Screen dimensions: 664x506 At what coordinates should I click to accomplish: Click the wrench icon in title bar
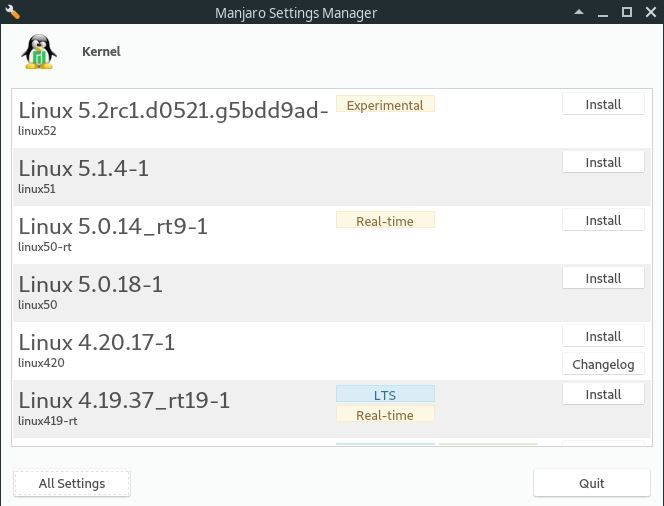[12, 12]
